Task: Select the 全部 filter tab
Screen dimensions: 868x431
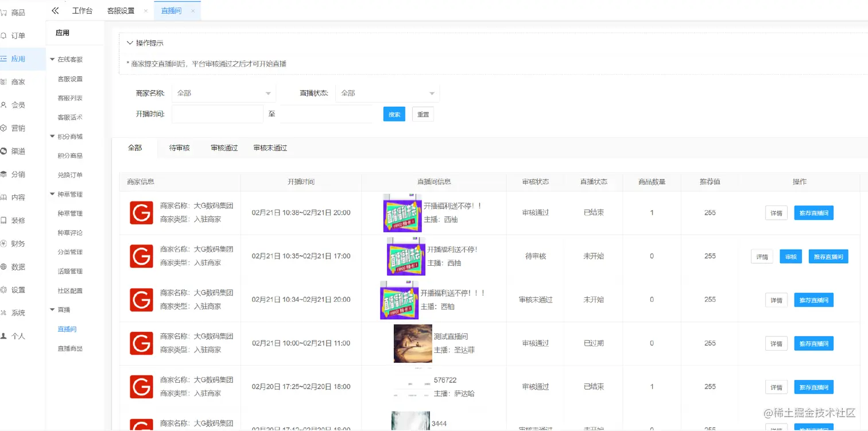Action: pos(135,147)
